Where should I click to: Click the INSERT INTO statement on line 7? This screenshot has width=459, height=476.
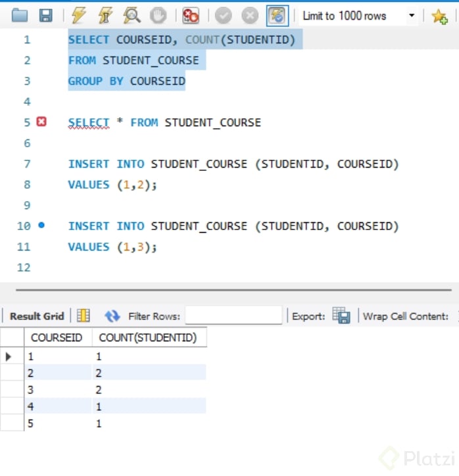233,164
